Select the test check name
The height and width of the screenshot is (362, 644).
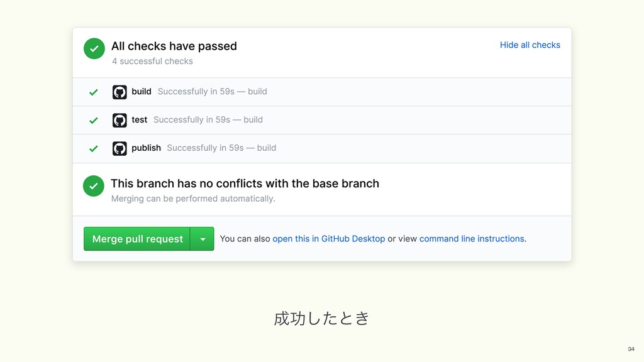140,120
